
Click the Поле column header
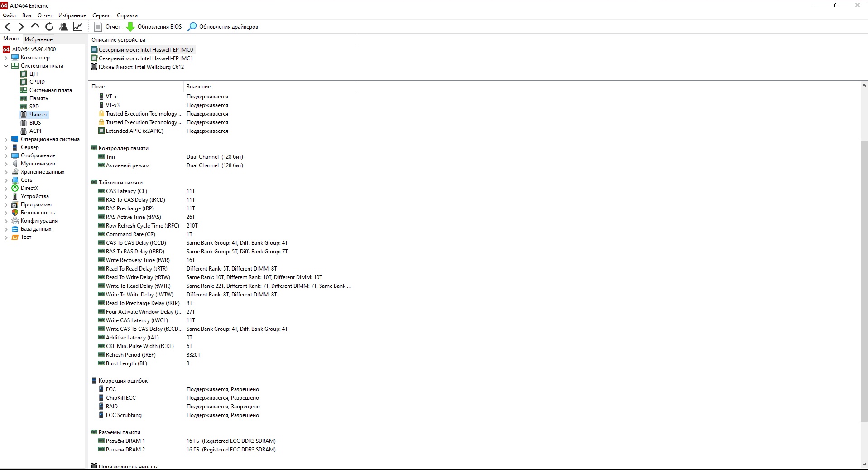click(x=136, y=87)
